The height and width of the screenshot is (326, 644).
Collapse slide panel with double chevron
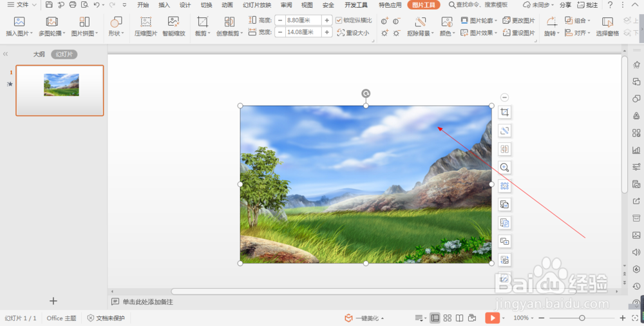pos(5,54)
